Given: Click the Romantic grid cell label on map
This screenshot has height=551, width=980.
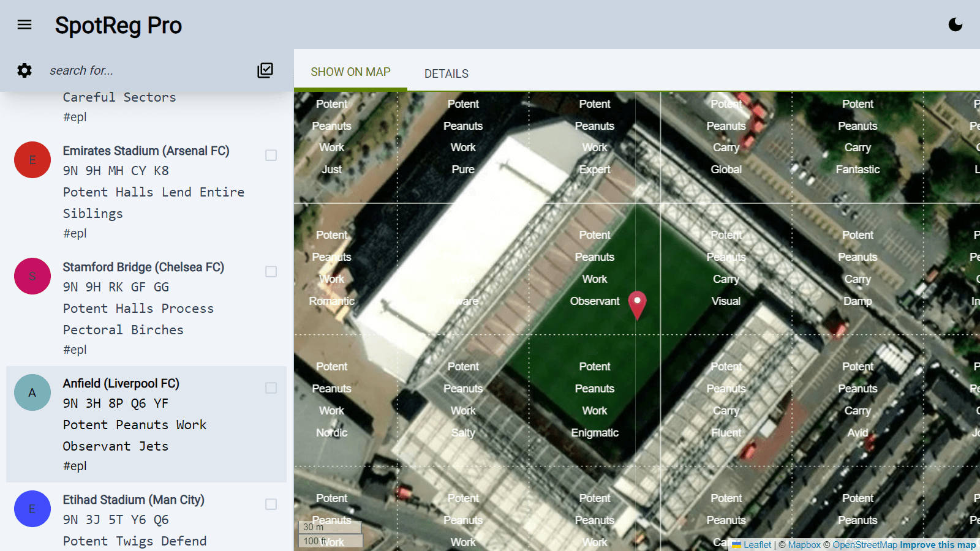Looking at the screenshot, I should pos(332,301).
